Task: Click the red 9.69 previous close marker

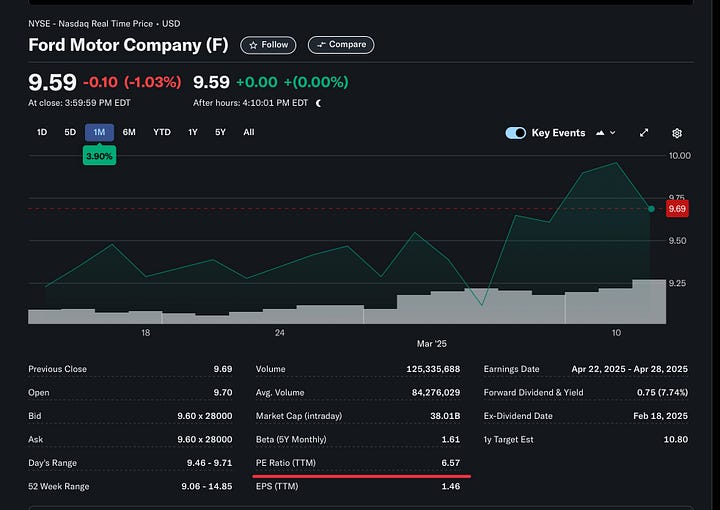Action: pos(677,209)
